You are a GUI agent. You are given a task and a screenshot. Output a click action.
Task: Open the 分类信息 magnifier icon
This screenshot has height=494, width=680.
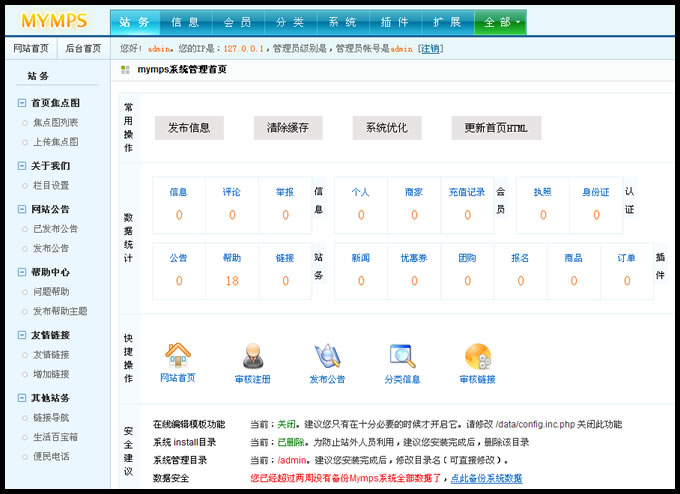click(x=402, y=356)
